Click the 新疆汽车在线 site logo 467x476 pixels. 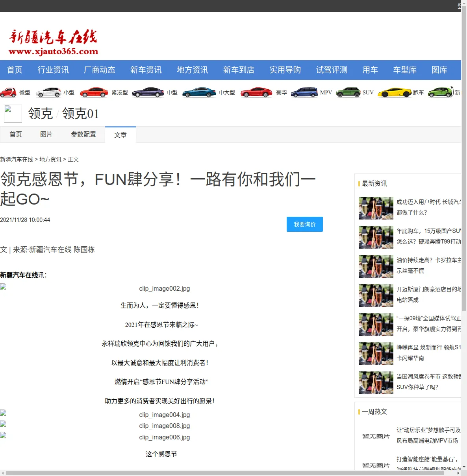point(53,42)
